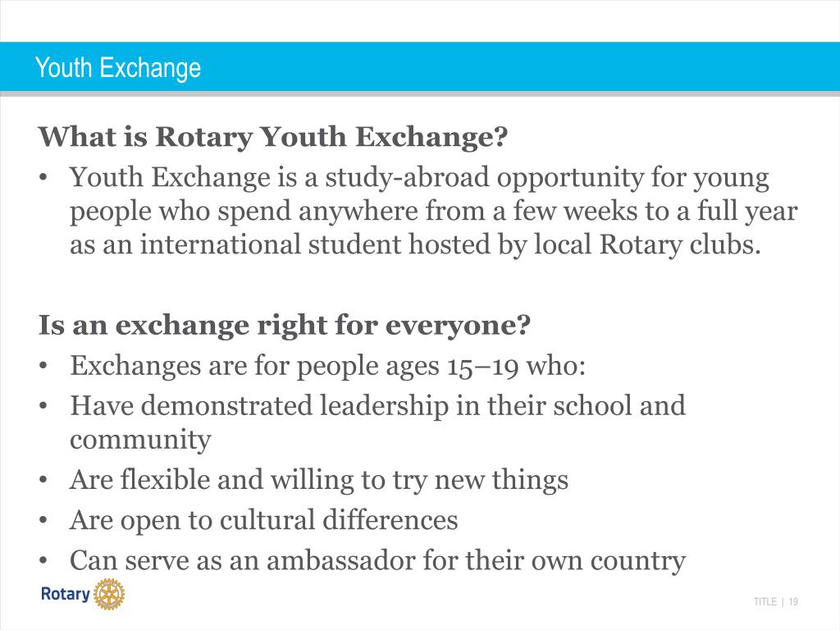Click the heading What is Rotary Youth Exchange?
This screenshot has width=840, height=630.
272,137
